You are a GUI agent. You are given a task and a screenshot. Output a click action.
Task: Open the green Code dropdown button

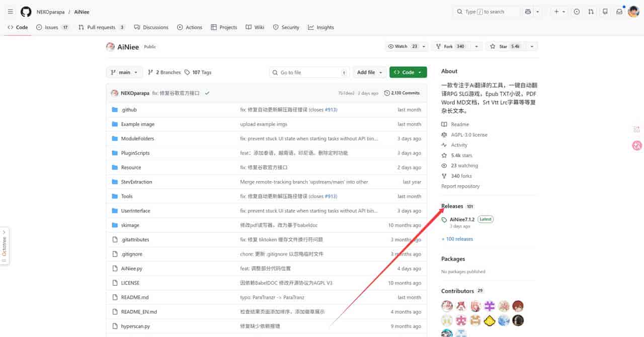click(x=408, y=72)
